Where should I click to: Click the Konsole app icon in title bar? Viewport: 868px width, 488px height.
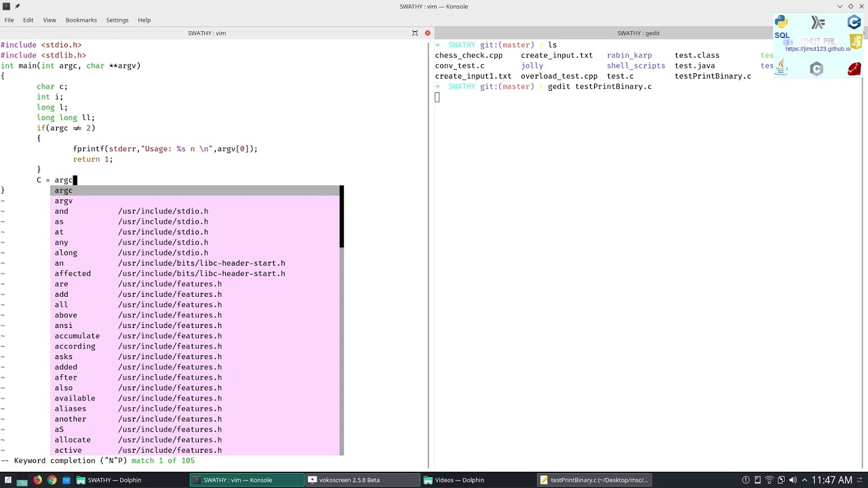coord(6,6)
